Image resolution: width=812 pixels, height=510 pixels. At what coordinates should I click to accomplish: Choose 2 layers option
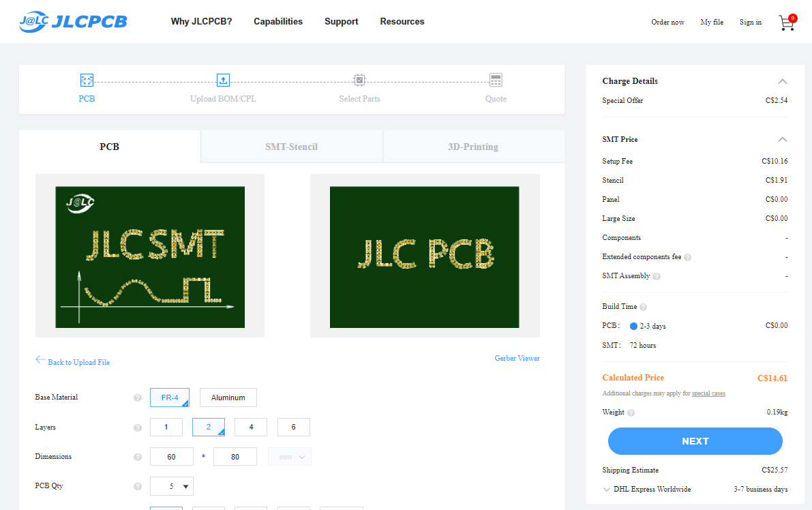(x=209, y=427)
